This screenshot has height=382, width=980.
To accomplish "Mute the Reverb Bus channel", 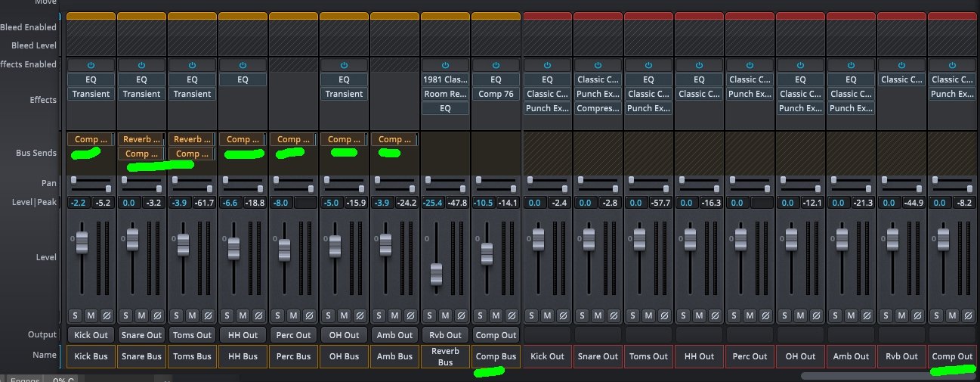I will click(x=445, y=315).
